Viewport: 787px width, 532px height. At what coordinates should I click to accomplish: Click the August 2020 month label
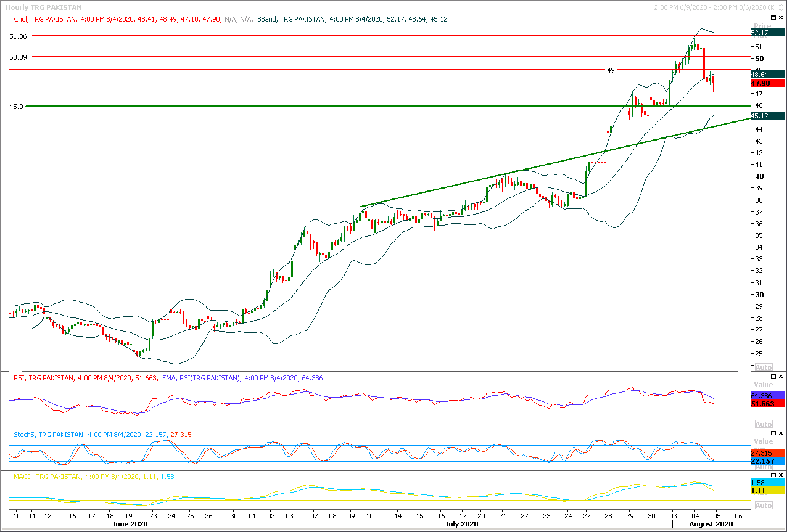tap(712, 525)
